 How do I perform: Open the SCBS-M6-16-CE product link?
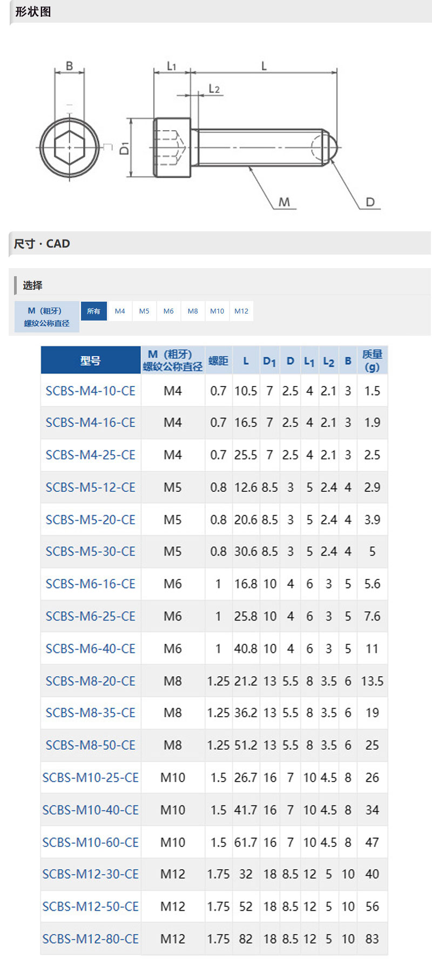[91, 584]
